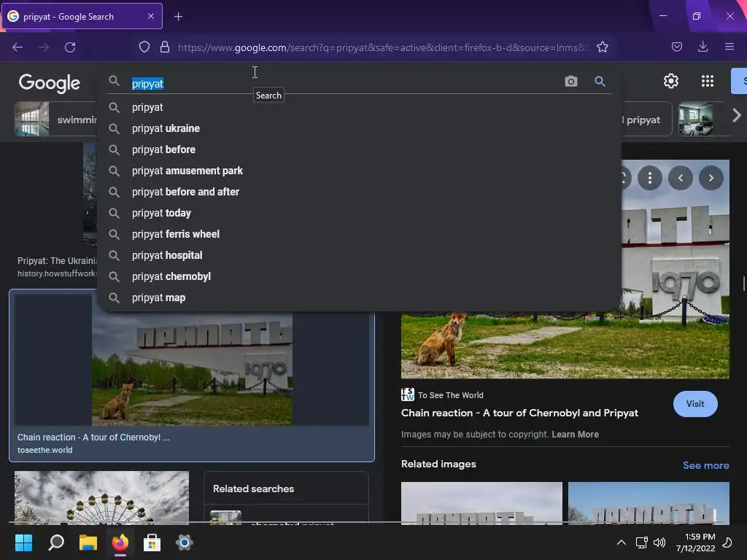This screenshot has height=560, width=747.
Task: Open the Windows Start menu
Action: 23,542
